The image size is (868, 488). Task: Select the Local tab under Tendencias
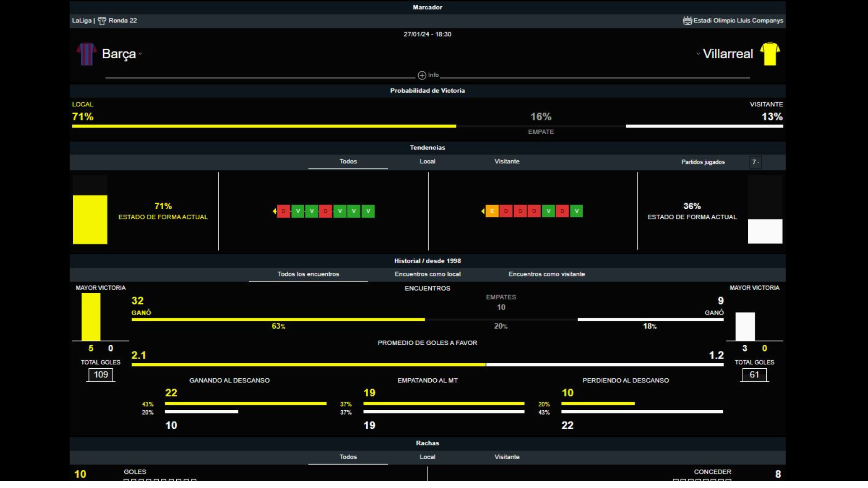(x=427, y=162)
